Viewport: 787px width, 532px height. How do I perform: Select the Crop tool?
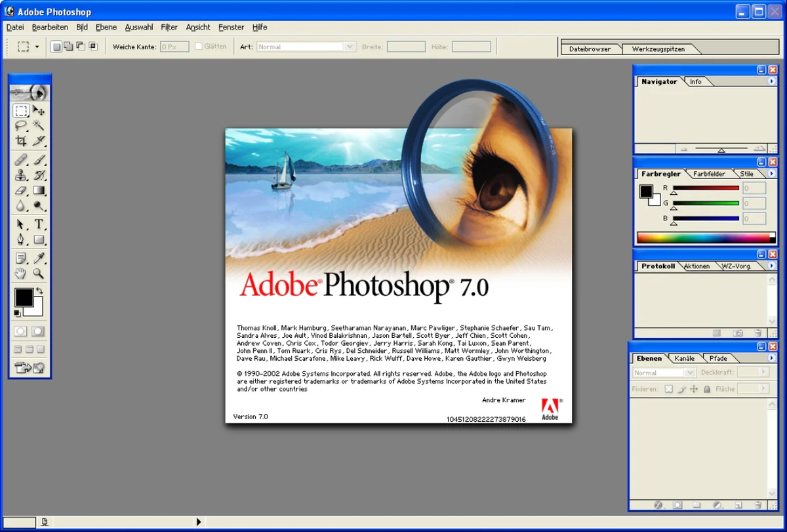(21, 142)
